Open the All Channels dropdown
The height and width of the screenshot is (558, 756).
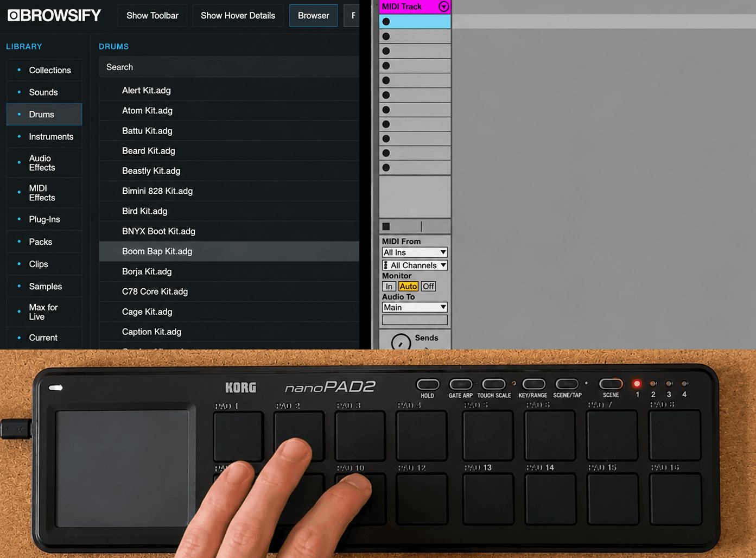[x=415, y=265]
